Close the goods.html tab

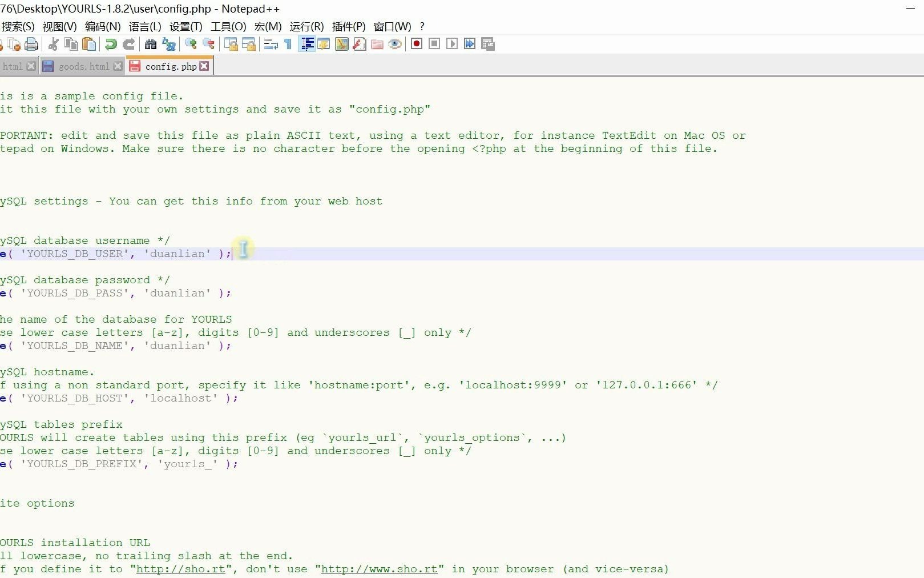(x=118, y=66)
